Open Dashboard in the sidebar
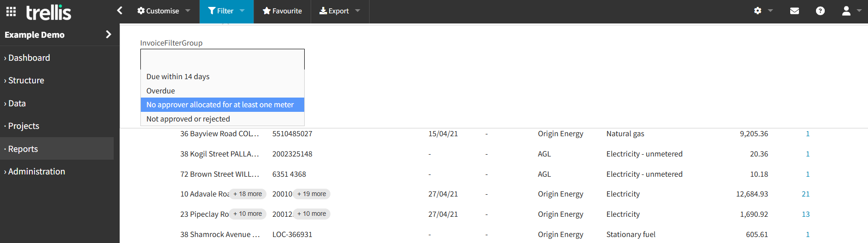868x243 pixels. [x=29, y=58]
